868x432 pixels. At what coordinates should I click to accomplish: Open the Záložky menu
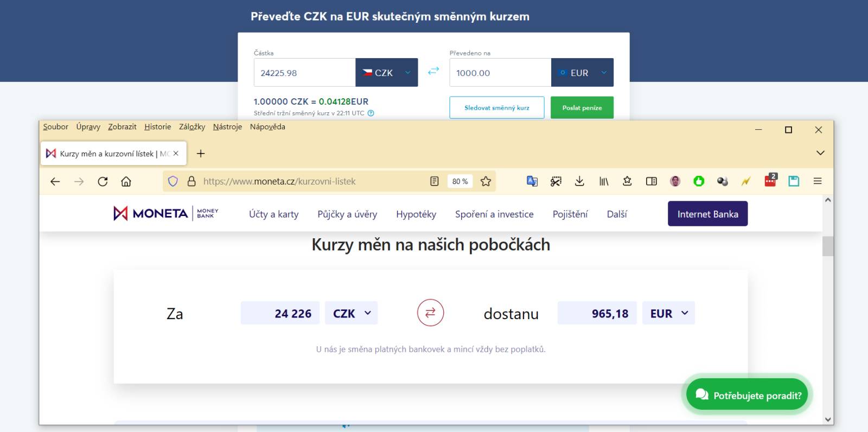point(192,127)
